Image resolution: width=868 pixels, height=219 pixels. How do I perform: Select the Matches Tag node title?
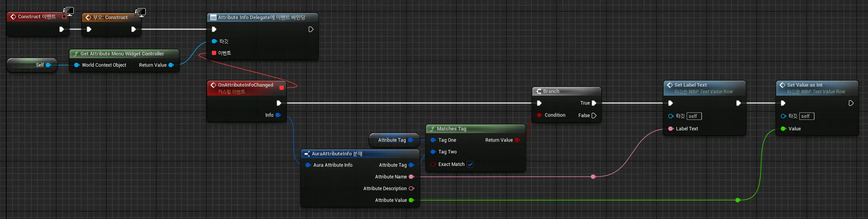point(451,129)
